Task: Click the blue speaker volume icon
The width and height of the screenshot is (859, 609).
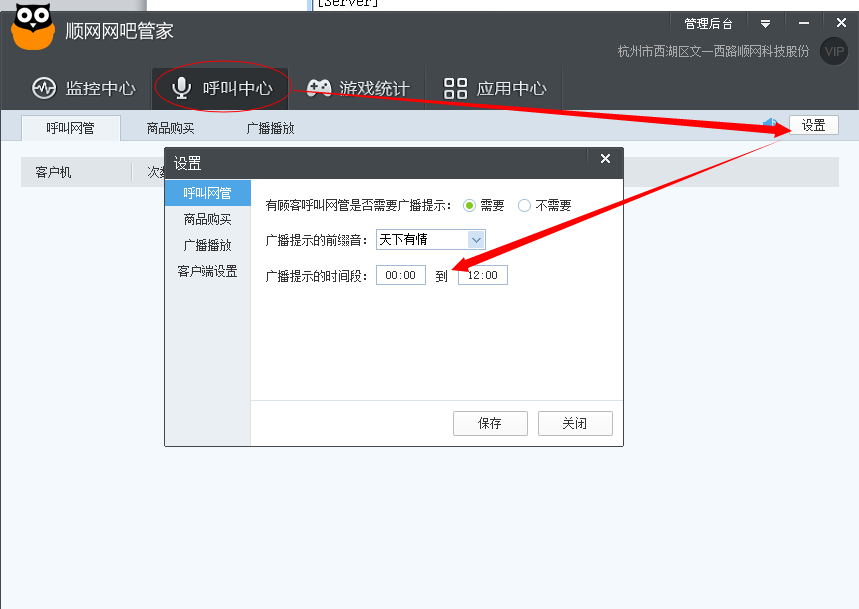Action: click(x=770, y=125)
